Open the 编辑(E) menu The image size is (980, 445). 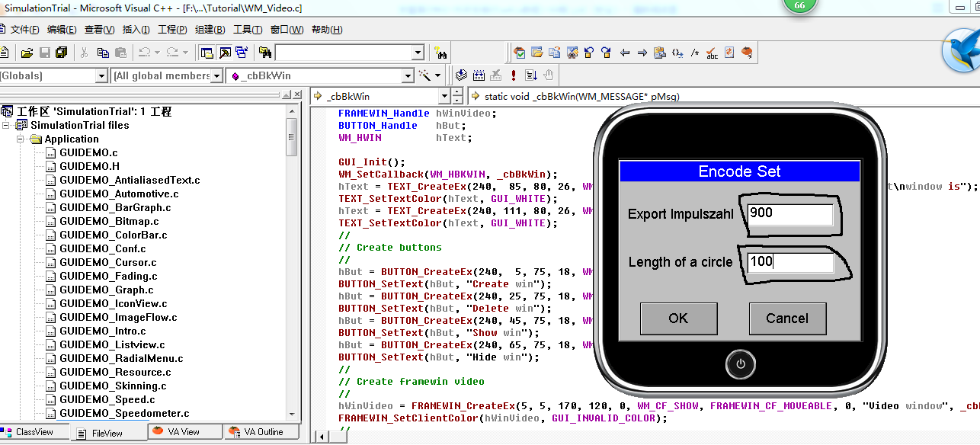point(62,30)
